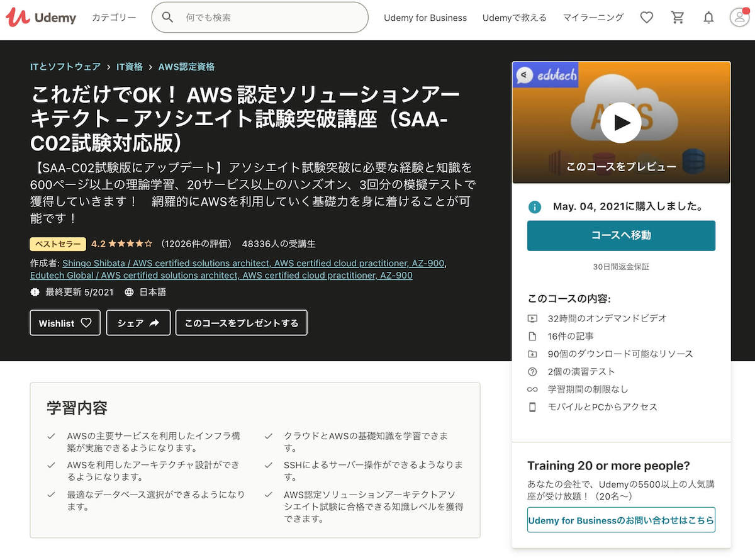
Task: Open Edutech Global instructor profile link
Action: coord(221,275)
